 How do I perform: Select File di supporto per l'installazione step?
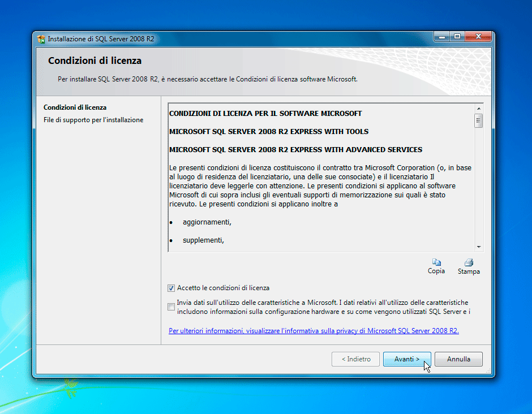[x=93, y=120]
